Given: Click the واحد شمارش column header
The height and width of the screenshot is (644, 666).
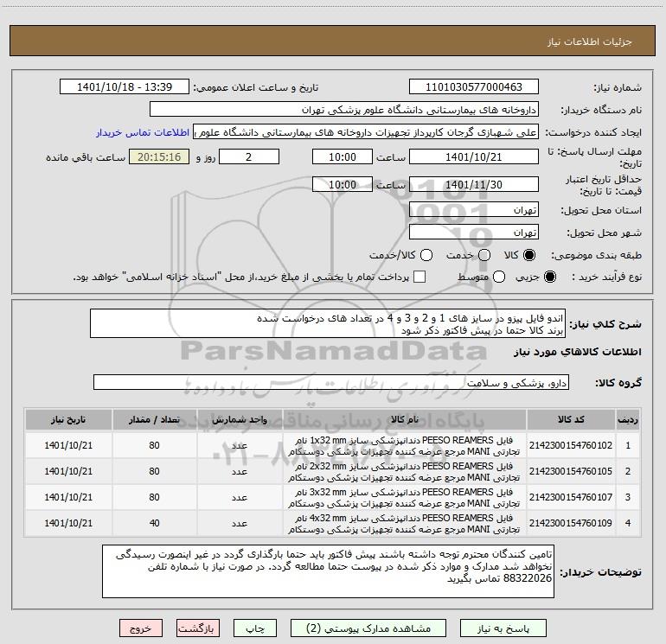Looking at the screenshot, I should [240, 420].
